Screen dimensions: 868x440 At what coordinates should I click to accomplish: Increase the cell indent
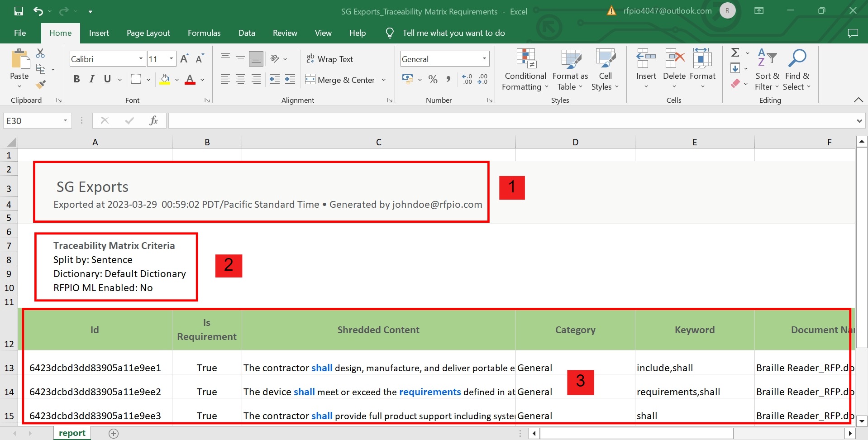290,79
